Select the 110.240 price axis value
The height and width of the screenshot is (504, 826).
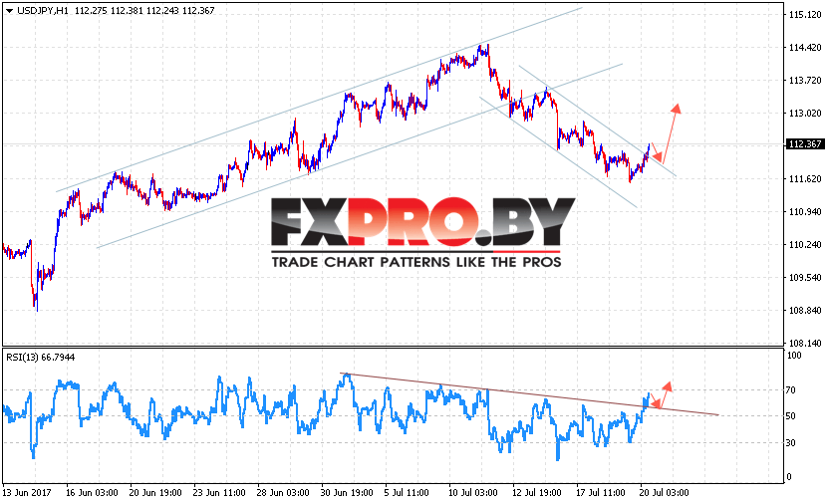[x=805, y=244]
